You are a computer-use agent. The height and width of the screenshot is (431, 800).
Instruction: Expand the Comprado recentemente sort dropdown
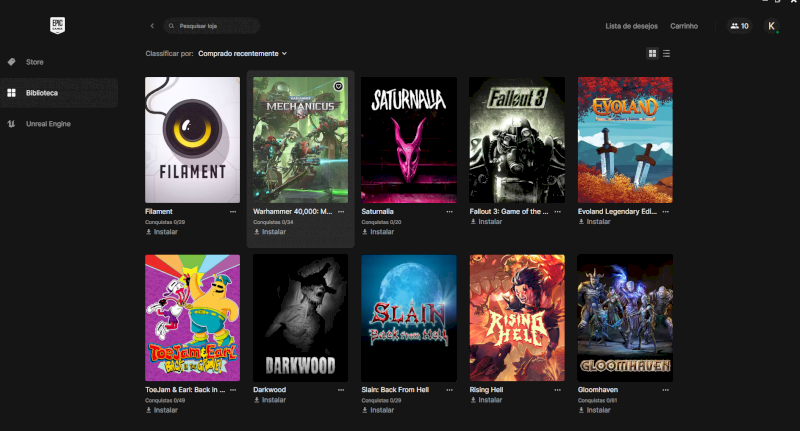[243, 53]
